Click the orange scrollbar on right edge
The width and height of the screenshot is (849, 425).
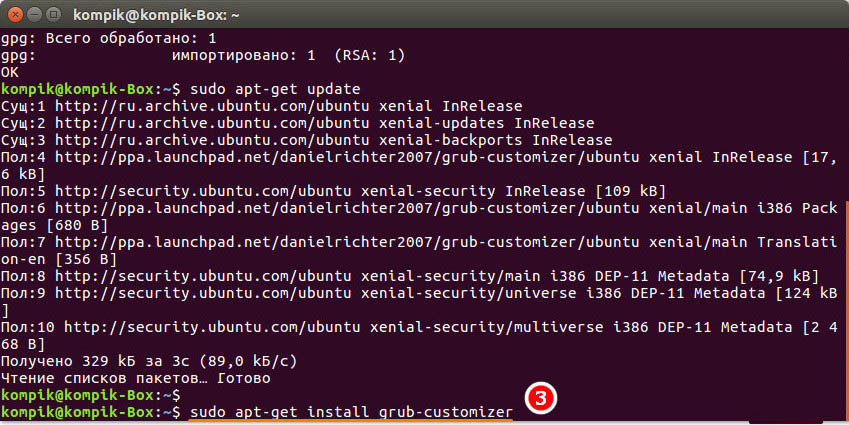[x=846, y=308]
